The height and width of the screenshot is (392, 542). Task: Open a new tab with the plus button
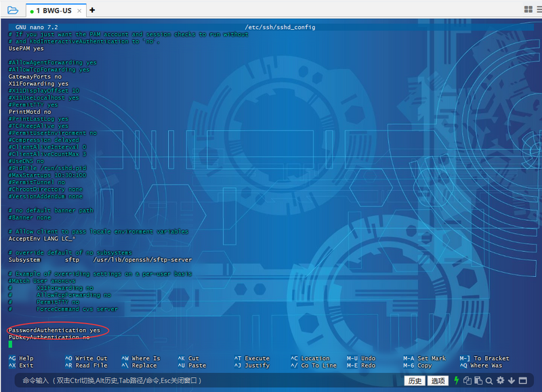93,10
